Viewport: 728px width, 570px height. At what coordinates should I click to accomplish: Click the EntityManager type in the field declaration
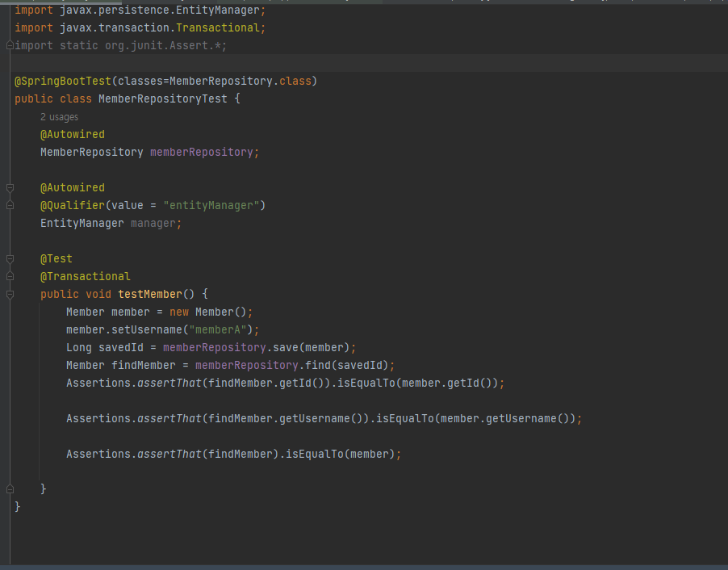pos(82,224)
